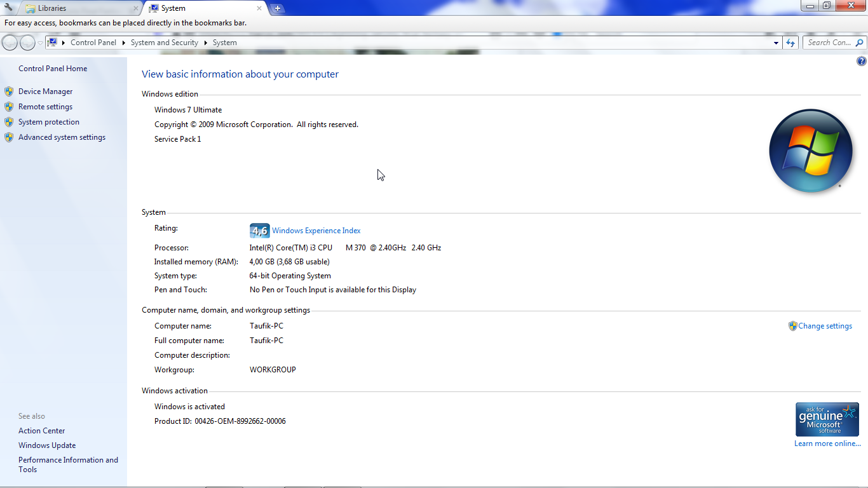The height and width of the screenshot is (488, 868).
Task: Refresh the System page
Action: coord(790,43)
